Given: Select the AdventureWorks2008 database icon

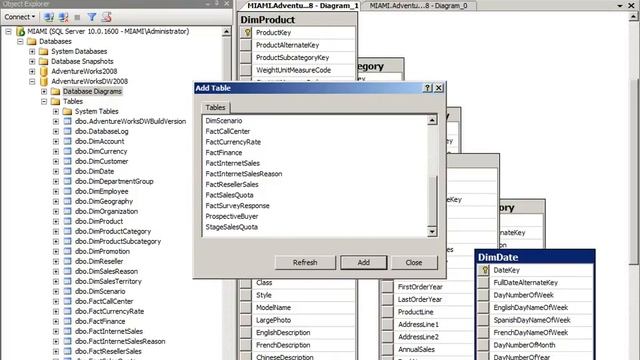Looking at the screenshot, I should [x=44, y=71].
